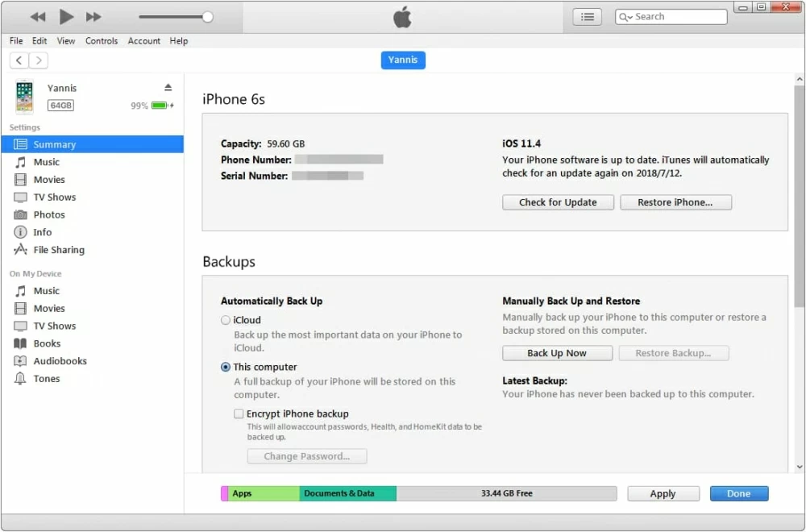Select the iCloud backup option

click(226, 320)
